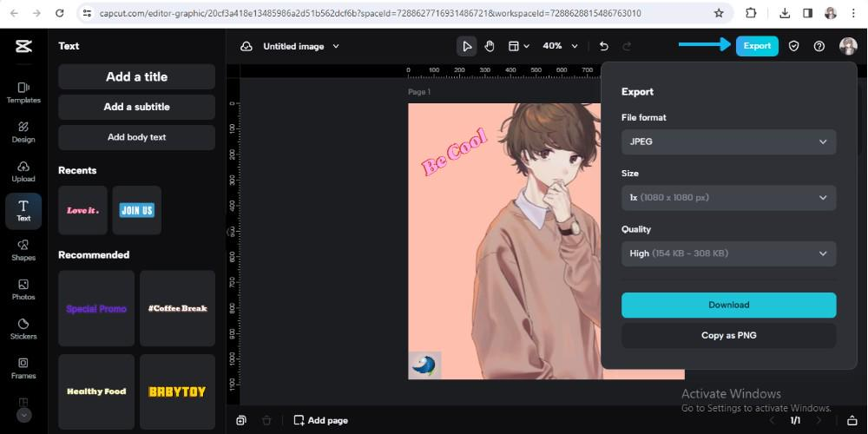Click the site information icon in address bar
This screenshot has height=434, width=868.
86,13
